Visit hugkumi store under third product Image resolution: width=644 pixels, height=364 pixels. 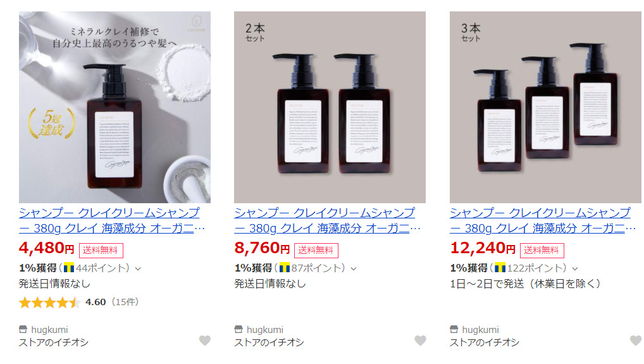pos(480,329)
